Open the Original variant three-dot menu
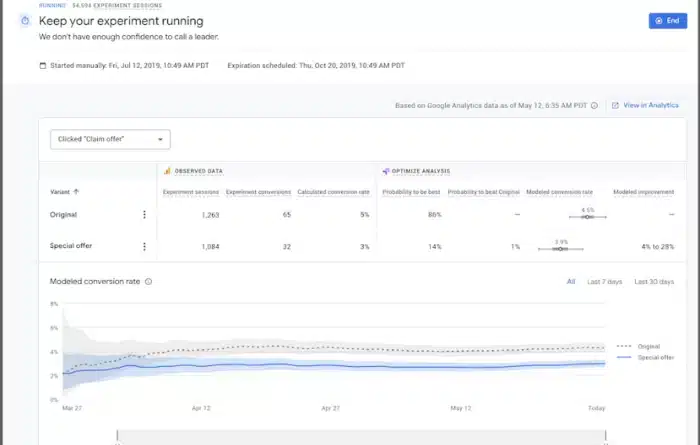The width and height of the screenshot is (700, 445). [x=144, y=214]
